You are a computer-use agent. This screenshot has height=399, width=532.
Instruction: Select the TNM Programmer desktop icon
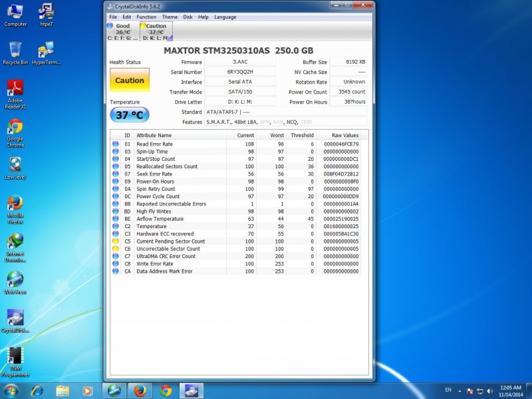[x=15, y=362]
